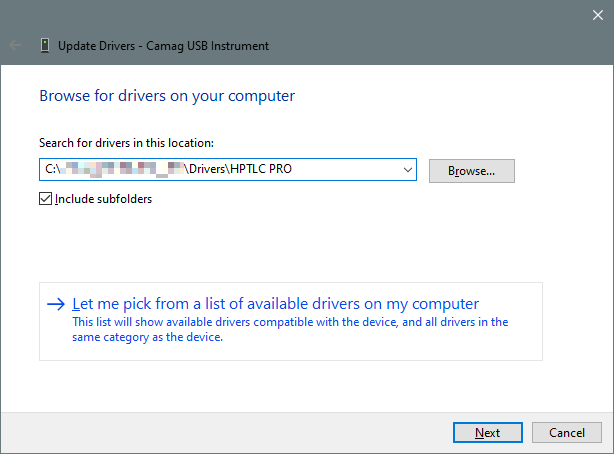Click the C:\ start of the path
Image resolution: width=614 pixels, height=454 pixels.
[53, 171]
